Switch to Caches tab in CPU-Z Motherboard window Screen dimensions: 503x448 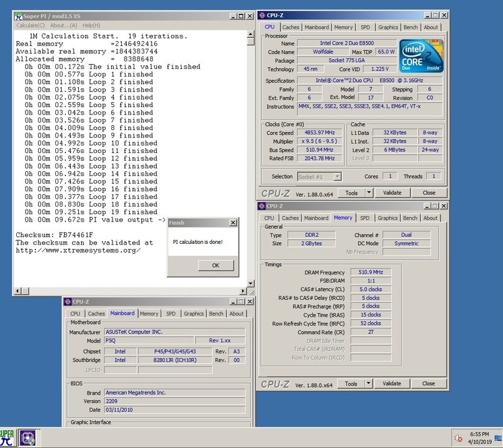click(96, 314)
